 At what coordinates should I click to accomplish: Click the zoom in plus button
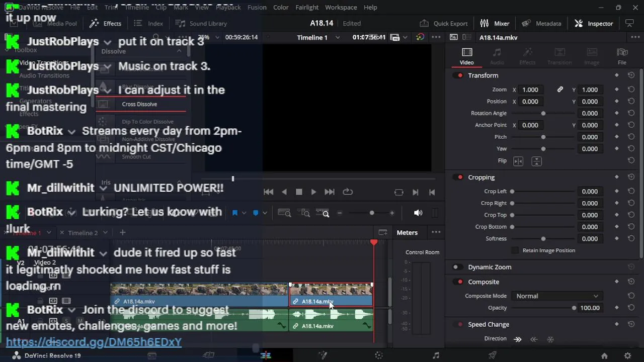point(392,213)
